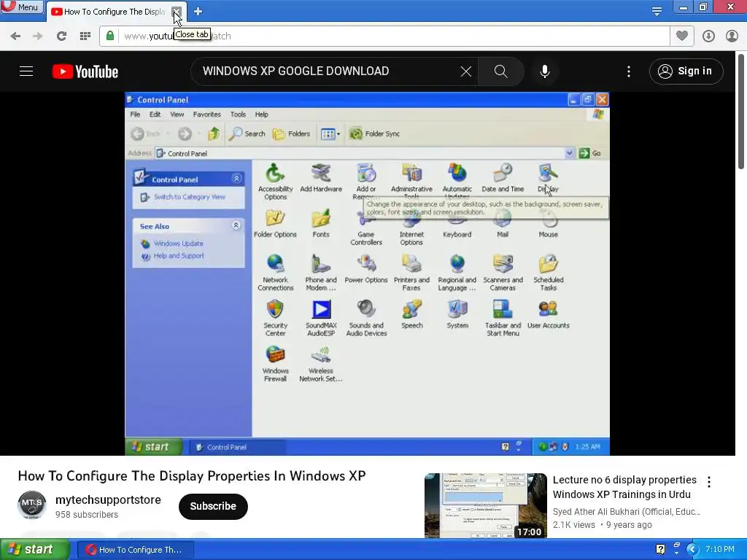The image size is (747, 560).
Task: Open Accessibility Options icon
Action: [x=275, y=182]
